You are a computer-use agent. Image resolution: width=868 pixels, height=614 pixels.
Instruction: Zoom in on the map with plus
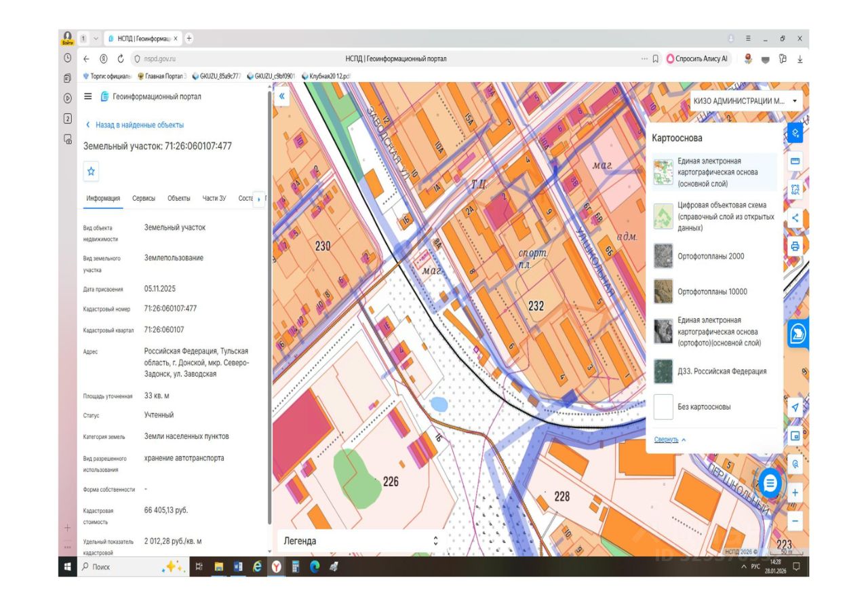795,493
